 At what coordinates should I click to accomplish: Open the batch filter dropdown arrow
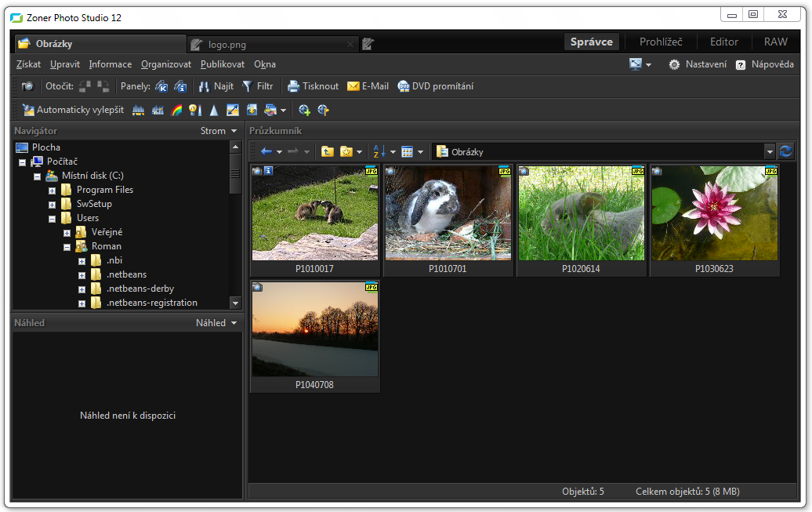283,111
